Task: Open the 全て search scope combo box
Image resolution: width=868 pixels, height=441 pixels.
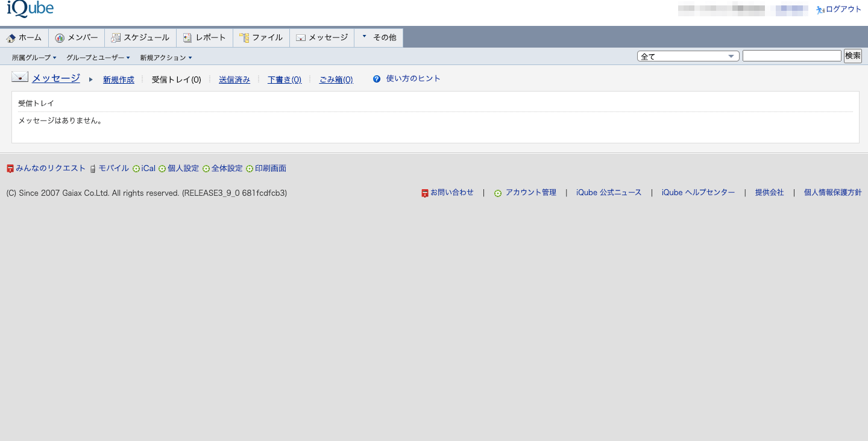Action: coord(688,56)
